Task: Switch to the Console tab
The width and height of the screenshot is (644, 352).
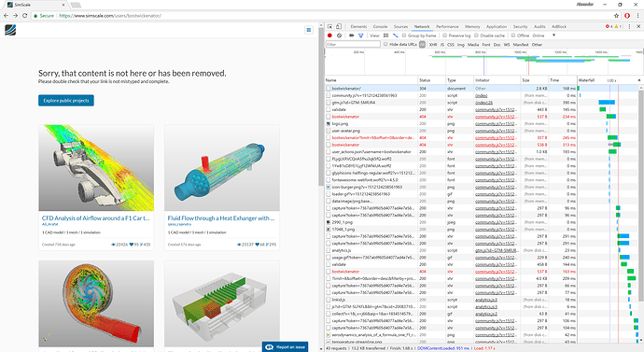Action: 380,26
